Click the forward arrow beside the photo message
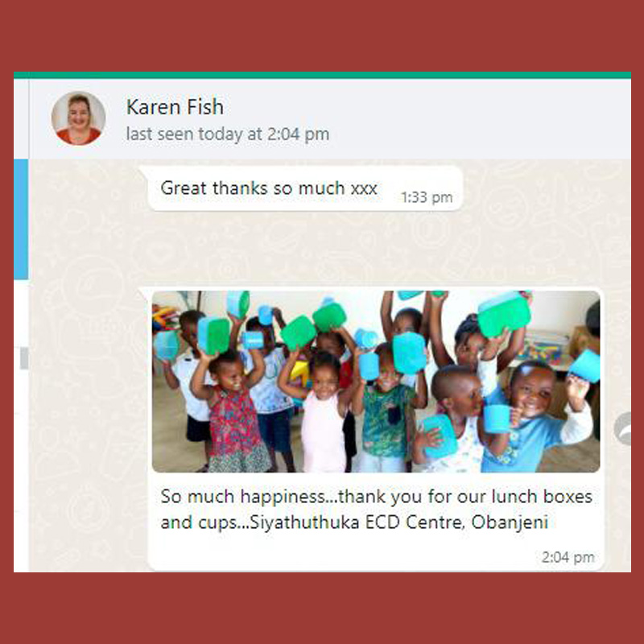This screenshot has width=644, height=644. 623,429
